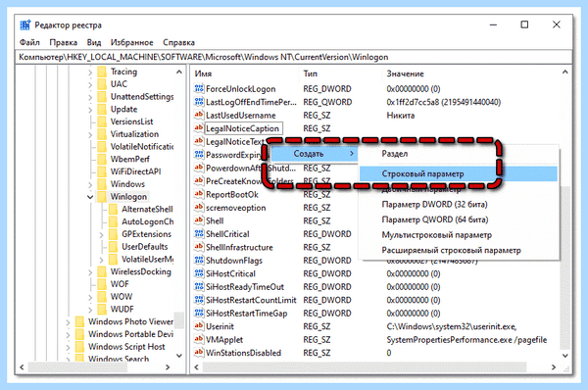Open the Правка menu

64,42
